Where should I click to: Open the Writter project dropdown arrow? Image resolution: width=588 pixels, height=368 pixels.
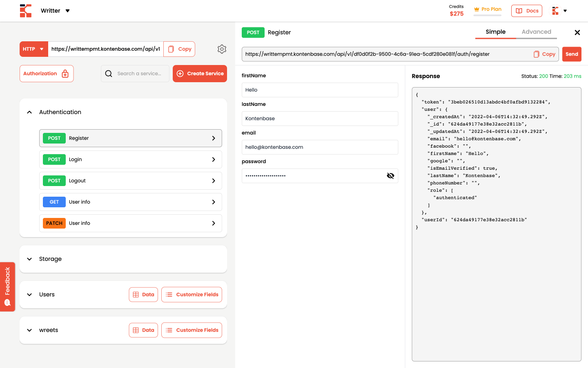[68, 11]
